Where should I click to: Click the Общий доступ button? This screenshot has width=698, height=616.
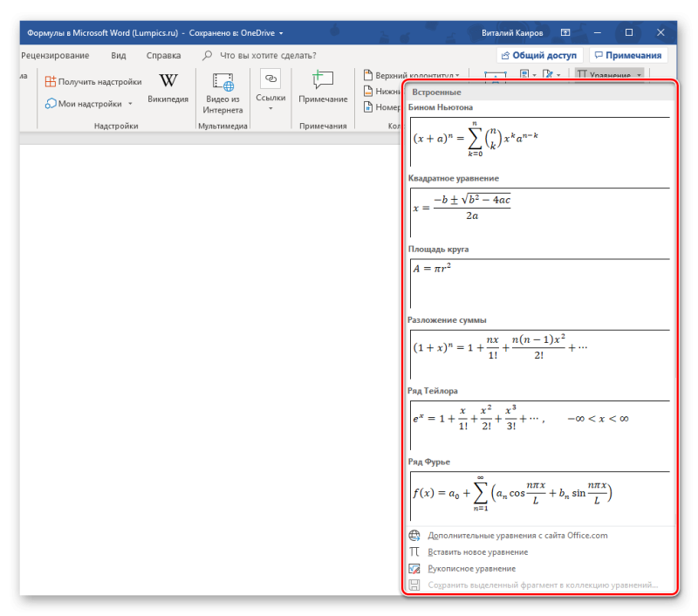click(539, 55)
